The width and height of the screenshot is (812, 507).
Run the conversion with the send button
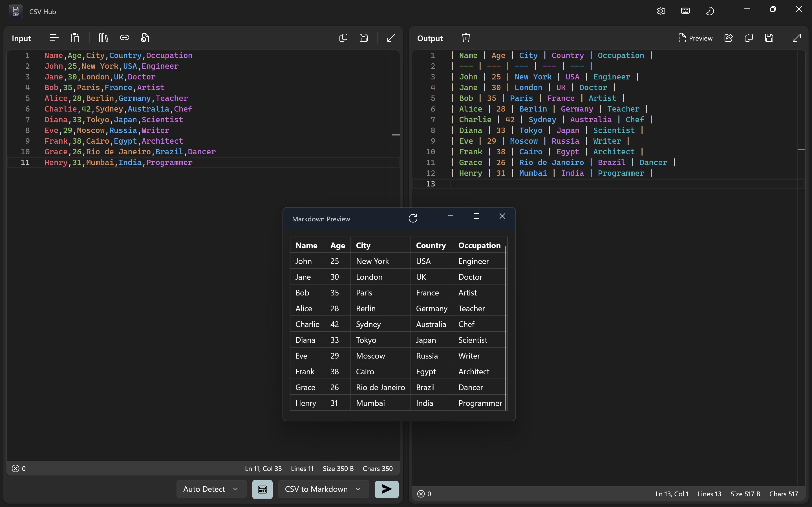[x=386, y=490]
